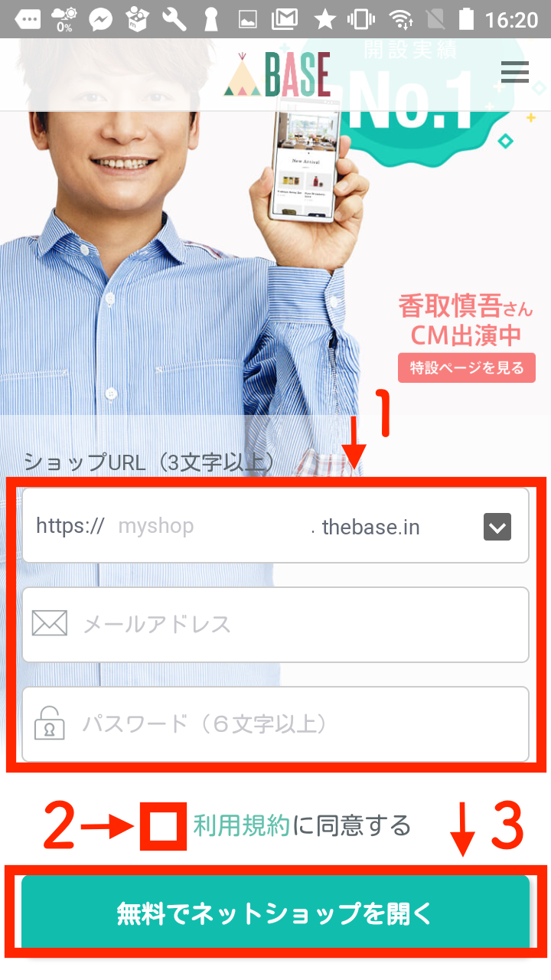Check the 利用規約に同意する checkbox
Image resolution: width=551 pixels, height=980 pixels.
[163, 825]
